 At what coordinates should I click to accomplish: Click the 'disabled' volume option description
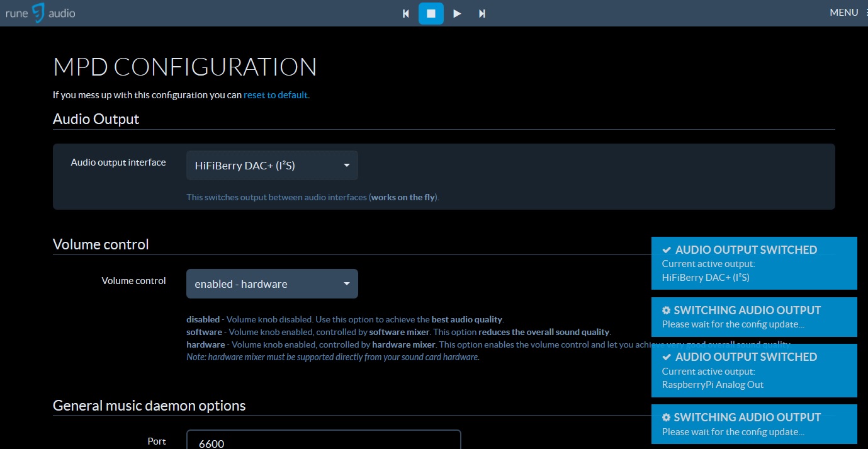(x=346, y=319)
